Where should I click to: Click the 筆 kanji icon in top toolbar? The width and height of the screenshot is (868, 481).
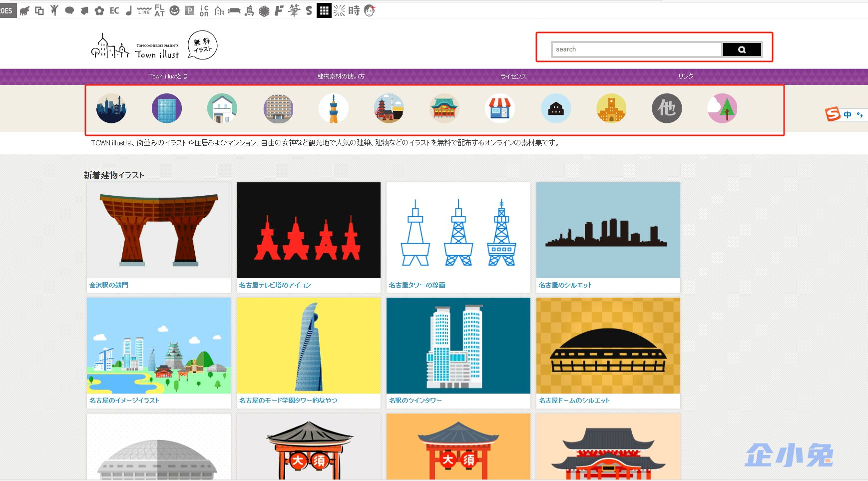(x=294, y=10)
